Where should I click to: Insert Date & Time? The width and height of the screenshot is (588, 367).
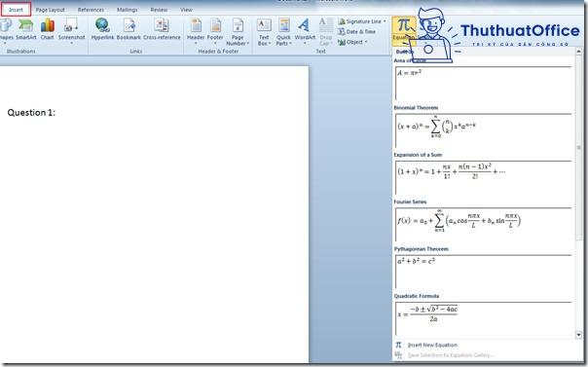[356, 32]
